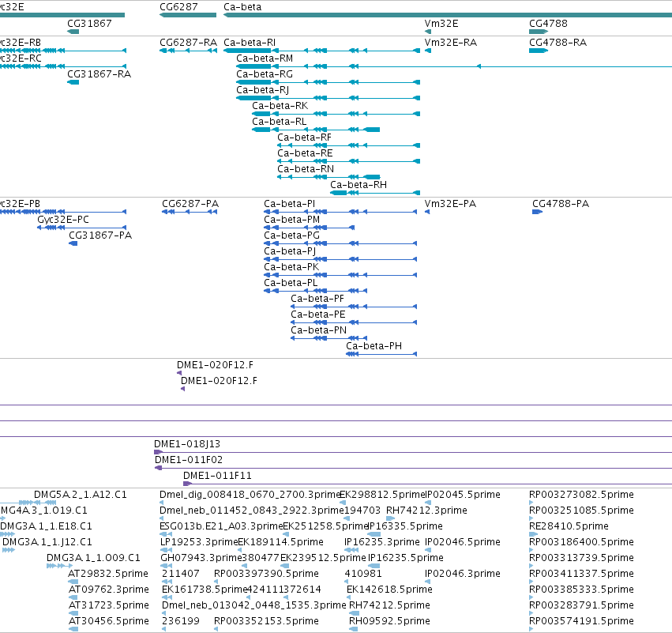Click the teal CG4788 gene arrow glyph
672x633 pixels.
pyautogui.click(x=539, y=32)
